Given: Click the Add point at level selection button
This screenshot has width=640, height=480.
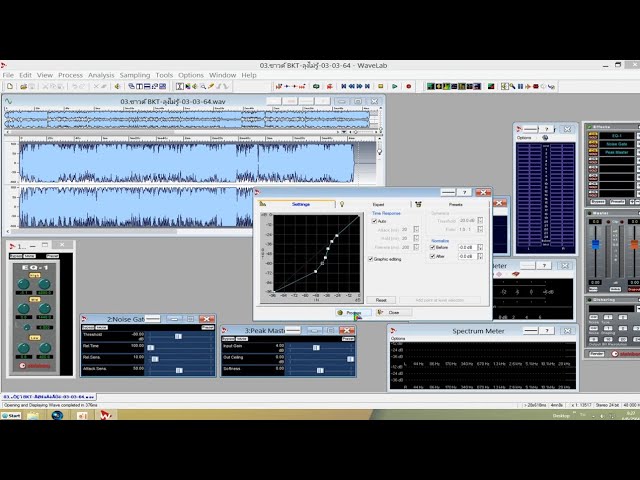Looking at the screenshot, I should (440, 300).
